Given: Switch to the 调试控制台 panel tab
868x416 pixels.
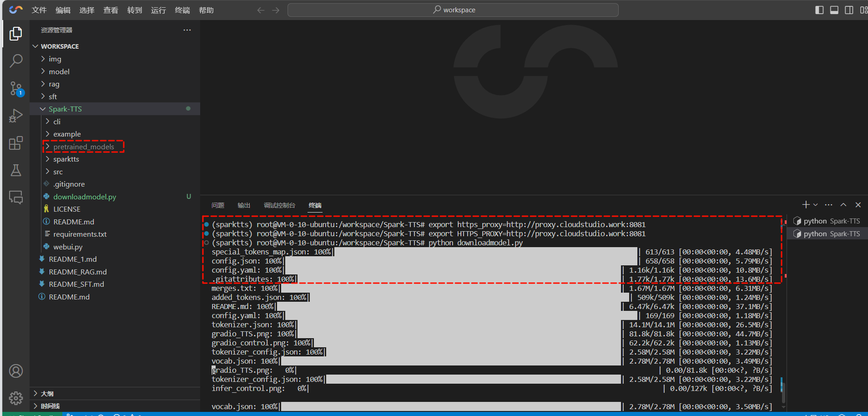Looking at the screenshot, I should point(279,205).
